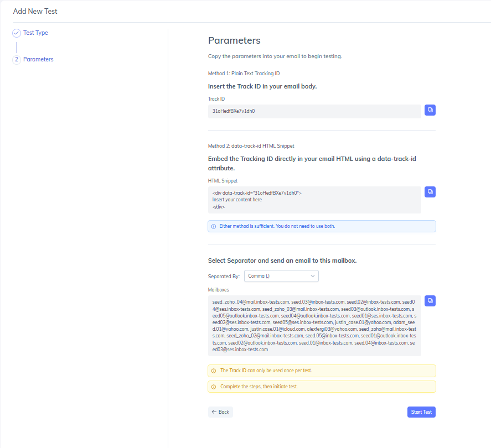Copy the HTML Snippet code

[x=430, y=192]
